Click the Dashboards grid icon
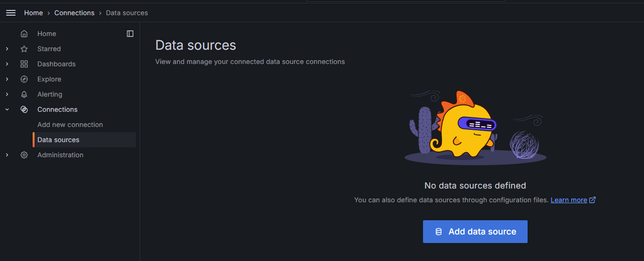644x261 pixels. pos(24,64)
